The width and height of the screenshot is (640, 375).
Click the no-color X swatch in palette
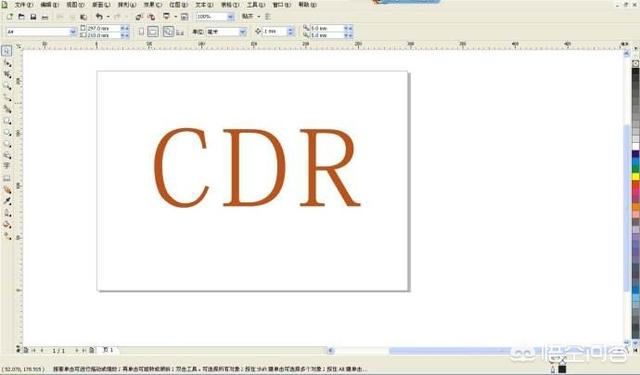[636, 63]
